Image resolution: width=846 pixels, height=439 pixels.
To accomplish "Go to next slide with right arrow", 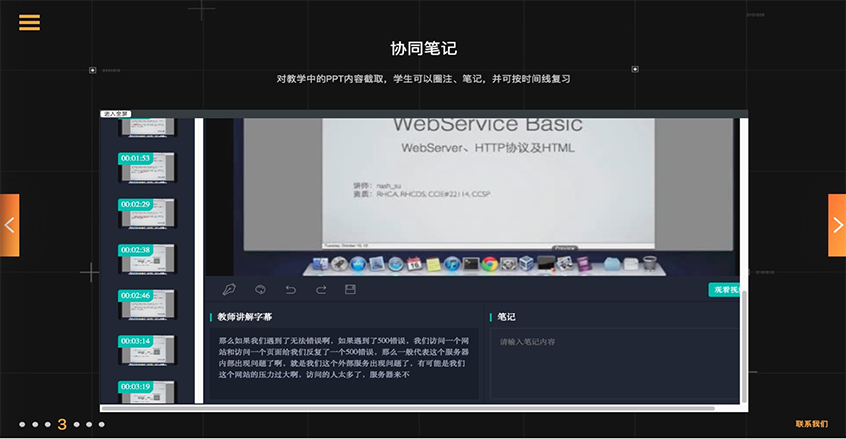I will (837, 225).
